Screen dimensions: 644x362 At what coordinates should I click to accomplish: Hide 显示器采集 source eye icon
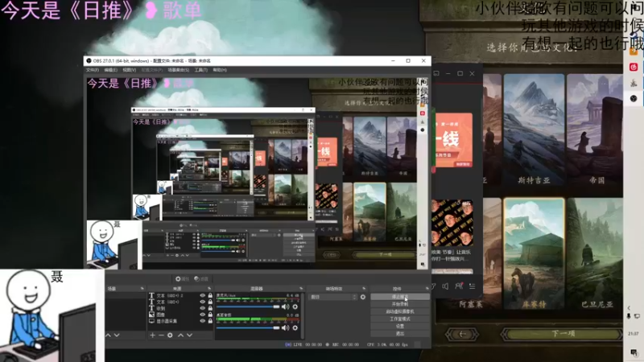[x=202, y=321]
